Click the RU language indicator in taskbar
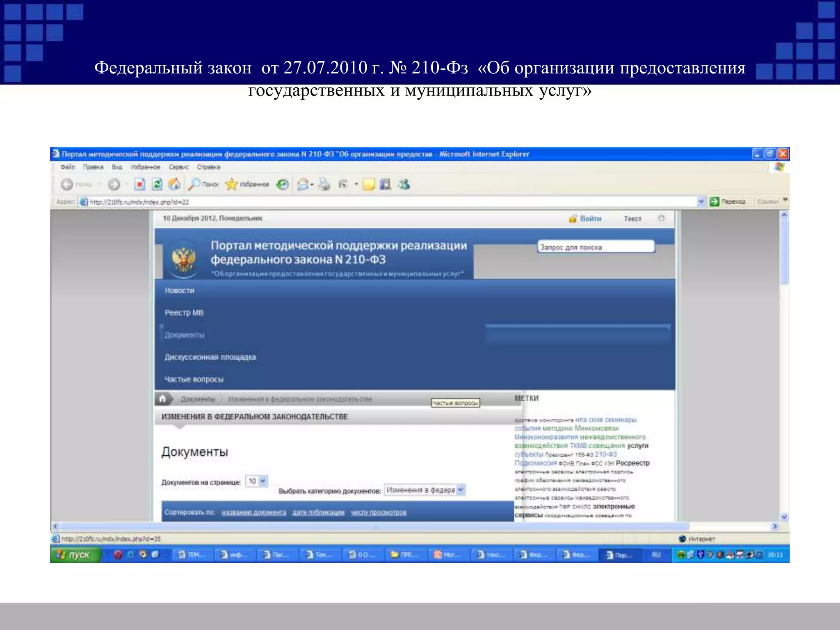This screenshot has width=840, height=630. click(656, 555)
